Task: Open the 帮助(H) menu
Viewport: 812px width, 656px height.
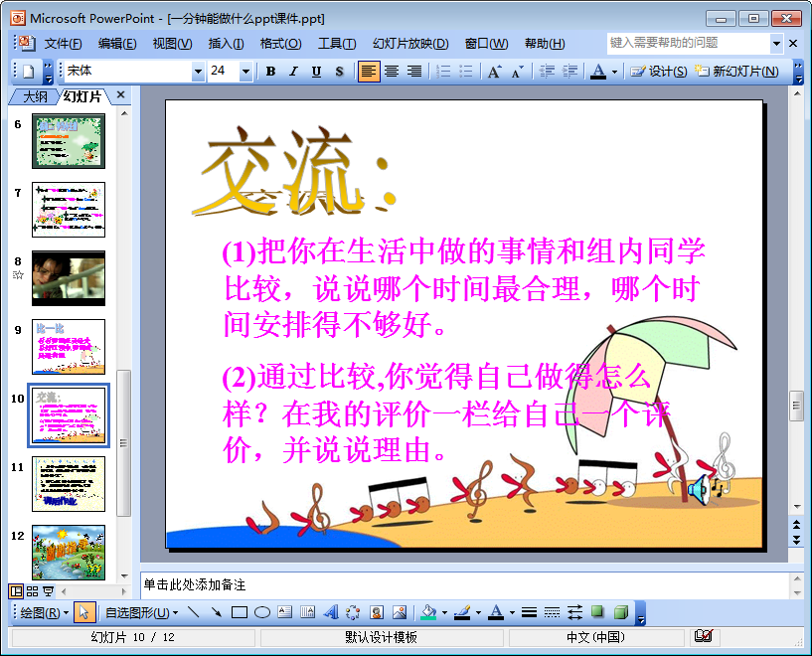Action: (x=545, y=44)
